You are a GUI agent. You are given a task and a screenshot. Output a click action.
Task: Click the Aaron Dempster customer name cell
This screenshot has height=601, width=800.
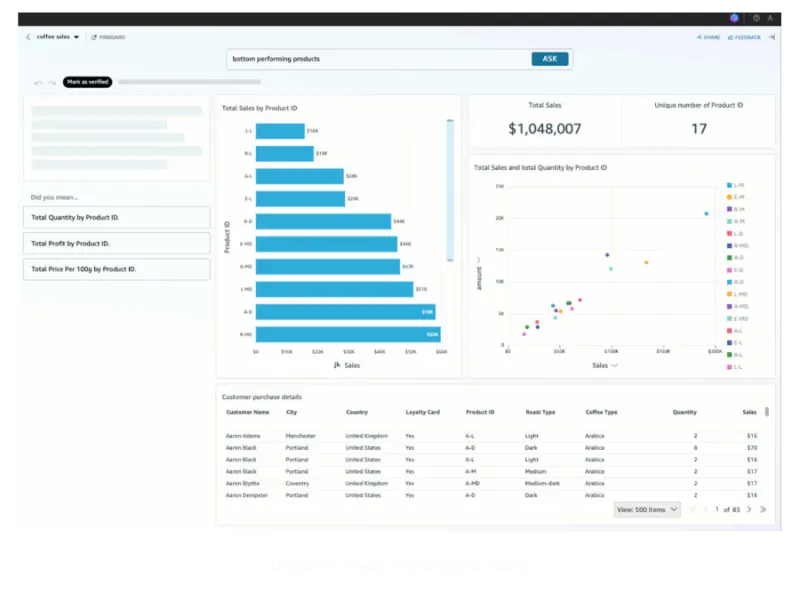pos(246,495)
